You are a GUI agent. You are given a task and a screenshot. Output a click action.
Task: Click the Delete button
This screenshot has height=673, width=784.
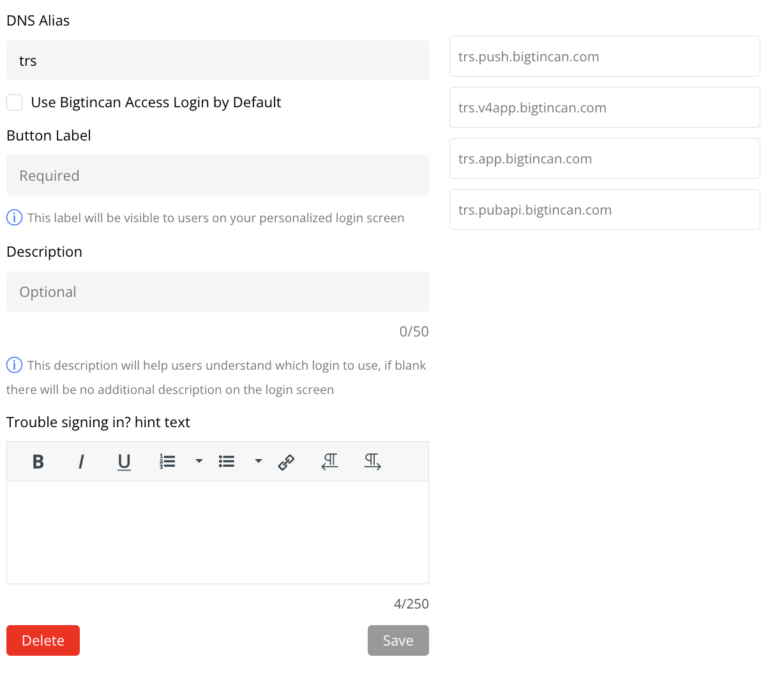43,640
